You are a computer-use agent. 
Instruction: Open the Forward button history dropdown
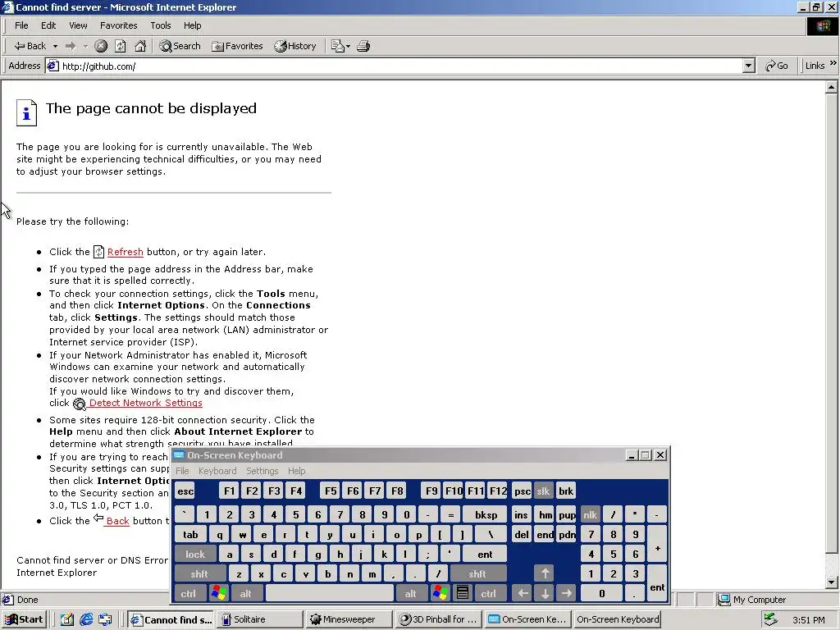85,46
